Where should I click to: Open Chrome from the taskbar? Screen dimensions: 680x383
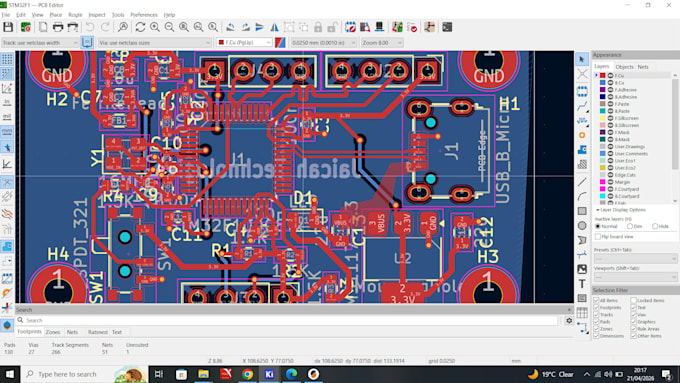click(247, 374)
